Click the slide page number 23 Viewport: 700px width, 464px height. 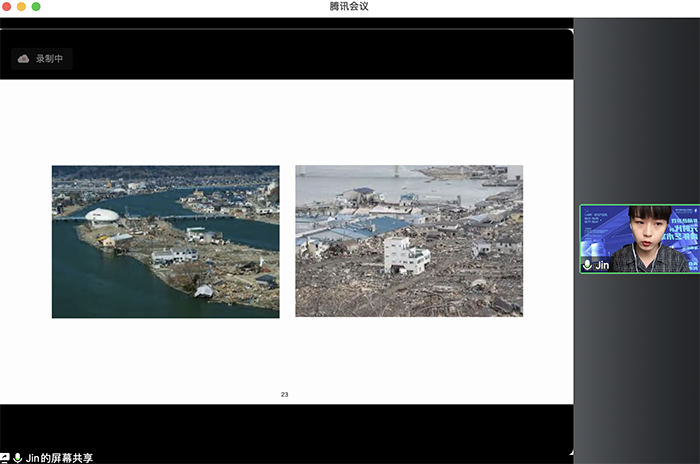coord(284,395)
